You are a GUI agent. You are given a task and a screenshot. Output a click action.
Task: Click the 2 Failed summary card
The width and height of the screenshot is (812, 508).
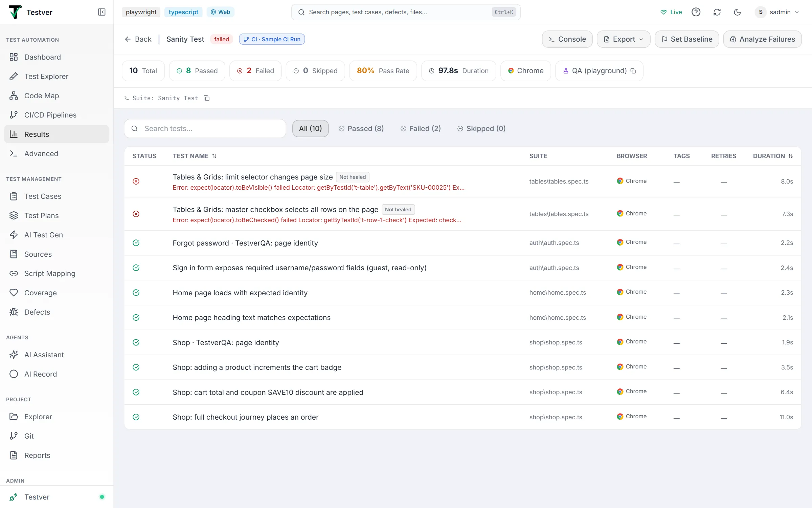(255, 71)
